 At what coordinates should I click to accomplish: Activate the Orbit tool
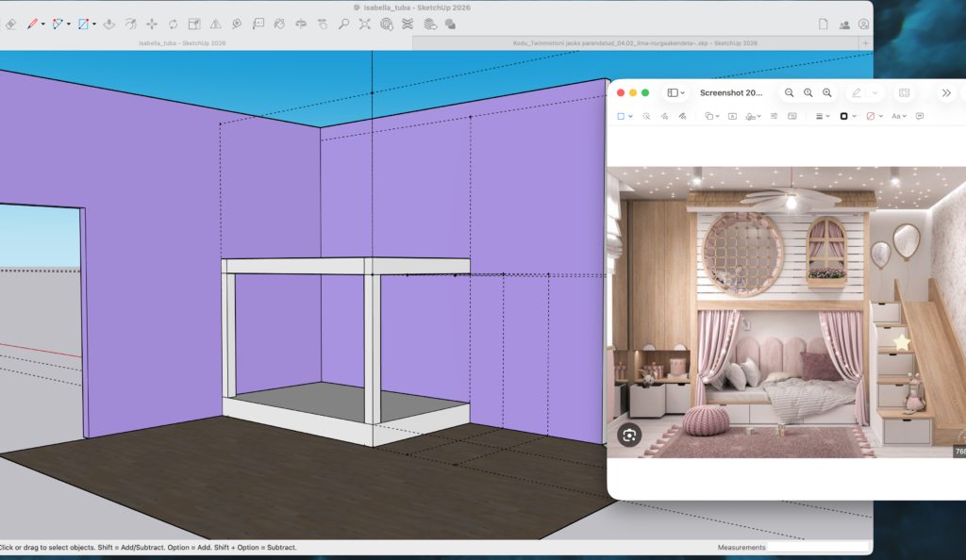pyautogui.click(x=301, y=24)
